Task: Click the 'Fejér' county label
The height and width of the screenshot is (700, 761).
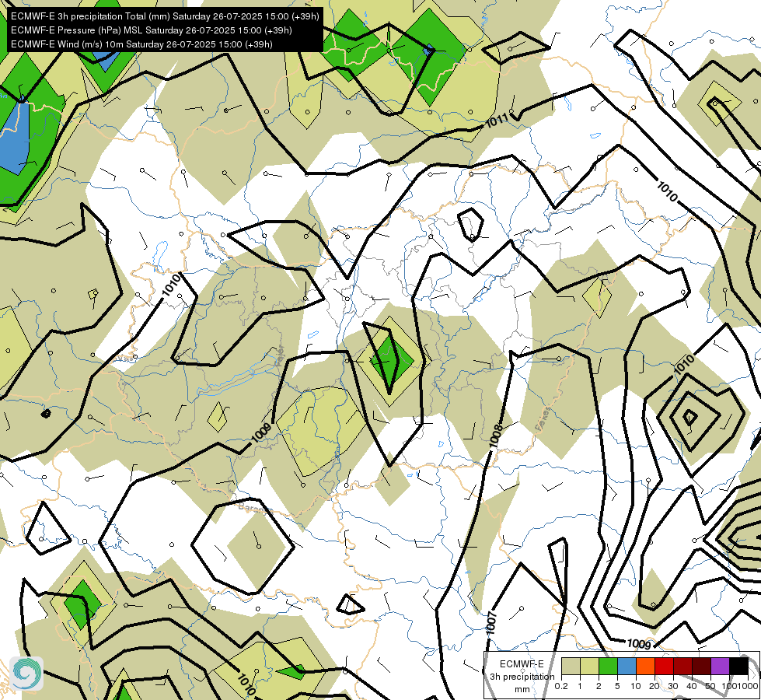Action: [x=280, y=356]
